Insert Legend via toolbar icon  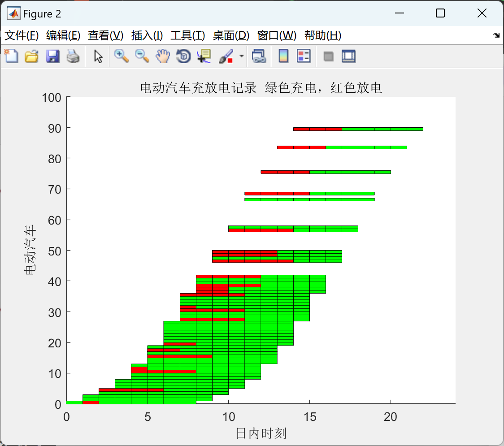point(304,56)
